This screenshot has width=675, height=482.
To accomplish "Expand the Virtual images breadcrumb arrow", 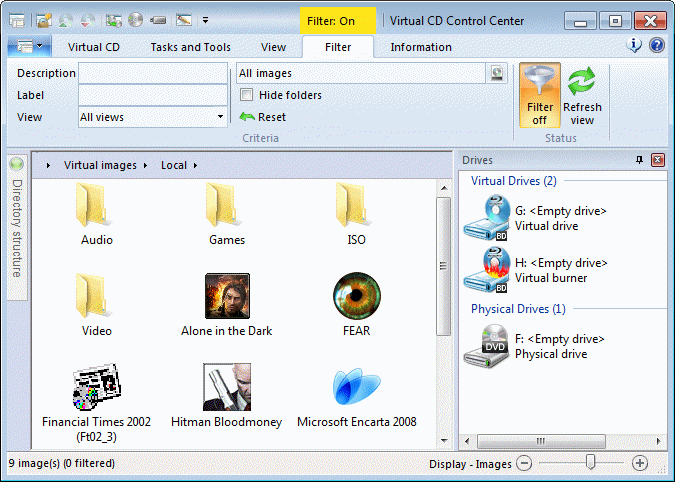I will (145, 165).
